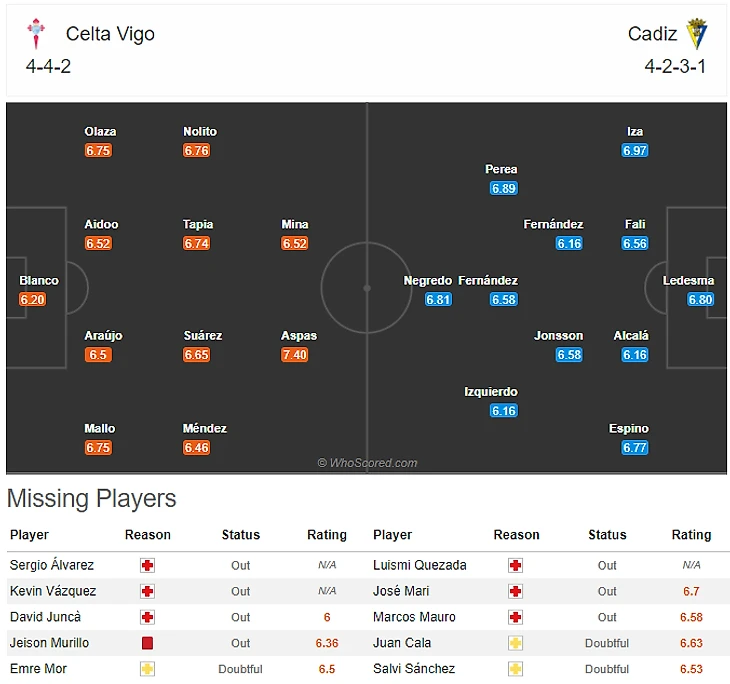This screenshot has height=684, width=730.
Task: Click Ledesma's 6.80 rating badge
Action: [x=700, y=299]
